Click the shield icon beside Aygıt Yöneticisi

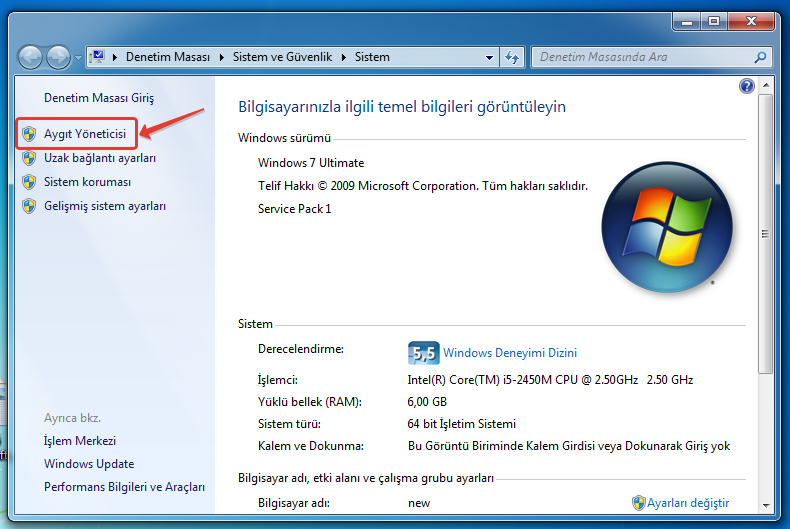tap(29, 134)
